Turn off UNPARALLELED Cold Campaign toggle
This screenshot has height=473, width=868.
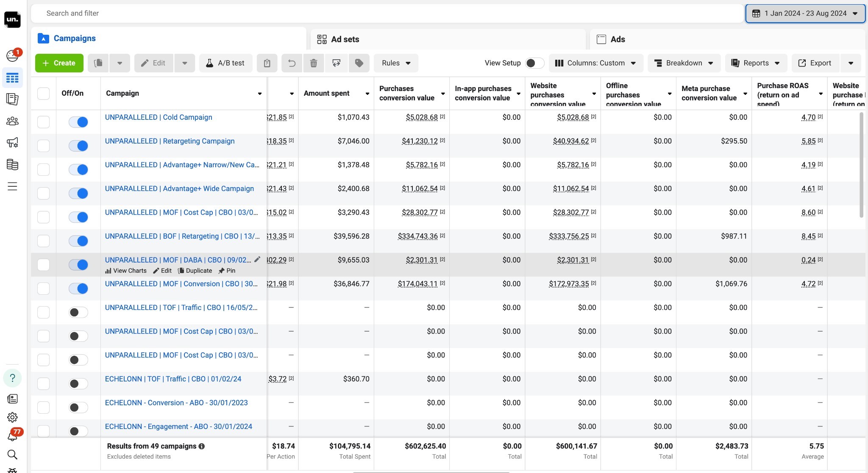click(x=78, y=122)
